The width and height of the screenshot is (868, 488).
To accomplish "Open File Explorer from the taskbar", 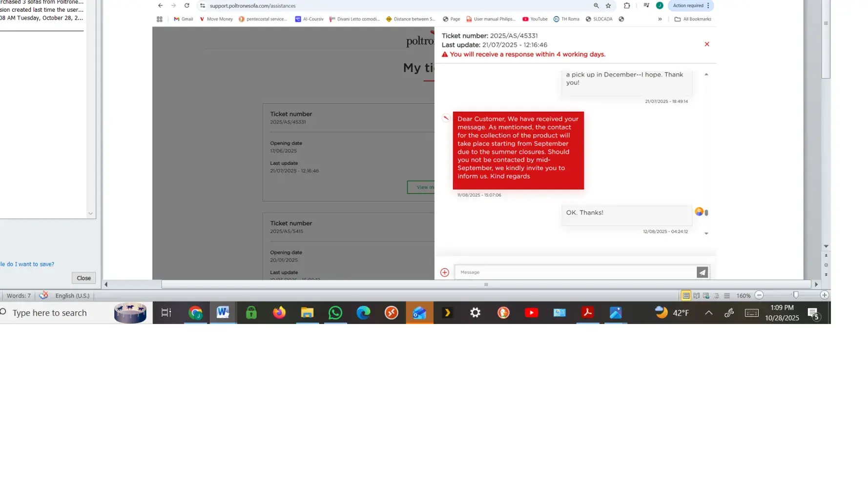I will (307, 313).
